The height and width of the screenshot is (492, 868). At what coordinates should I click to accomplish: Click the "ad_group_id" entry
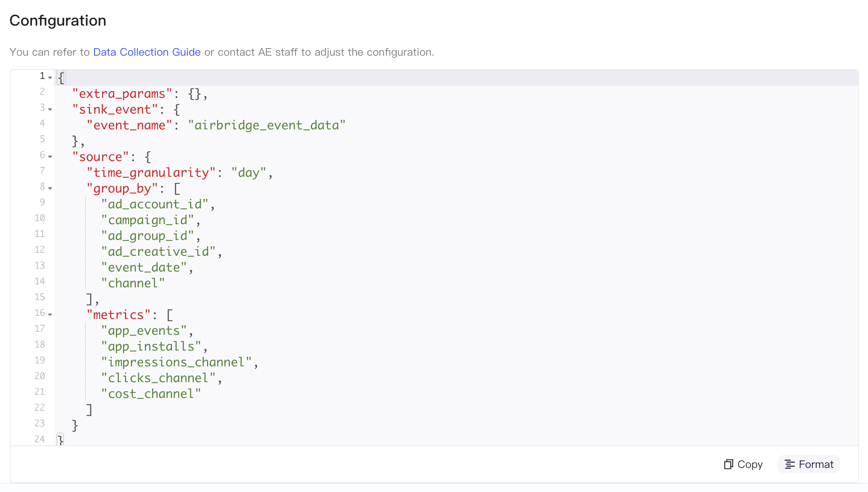click(x=147, y=236)
